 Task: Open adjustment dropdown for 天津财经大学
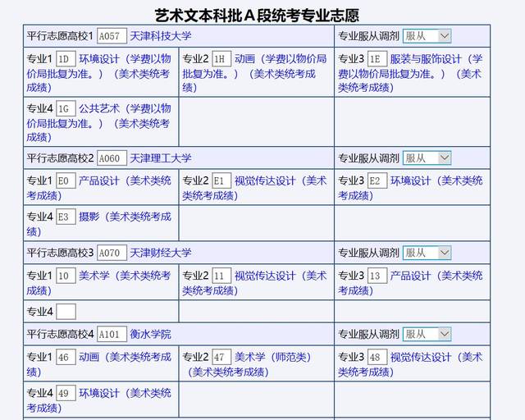pos(427,253)
